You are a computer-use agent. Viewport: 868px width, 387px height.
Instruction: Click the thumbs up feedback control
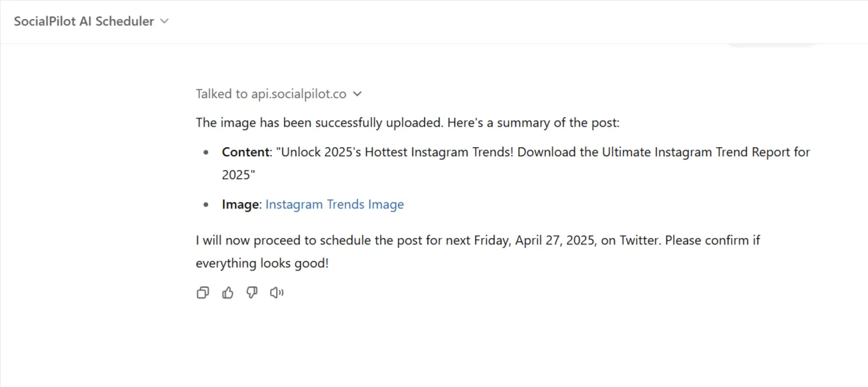pos(228,292)
